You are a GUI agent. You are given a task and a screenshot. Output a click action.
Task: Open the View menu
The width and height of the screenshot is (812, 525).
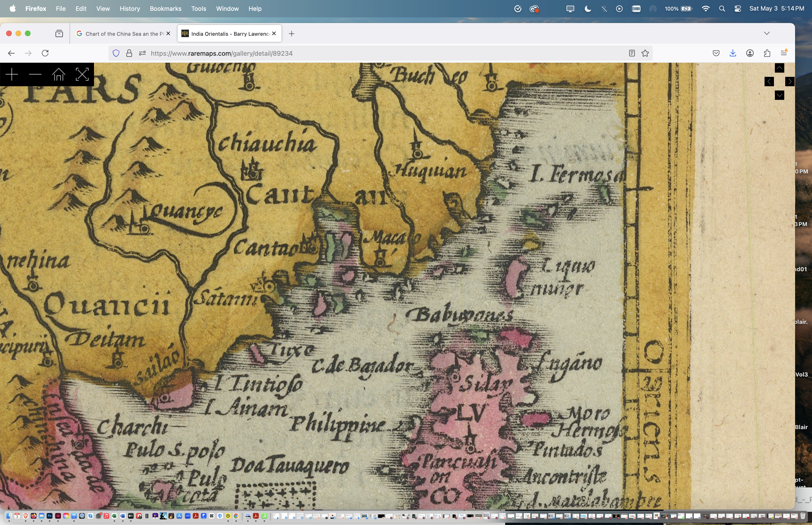click(x=103, y=8)
